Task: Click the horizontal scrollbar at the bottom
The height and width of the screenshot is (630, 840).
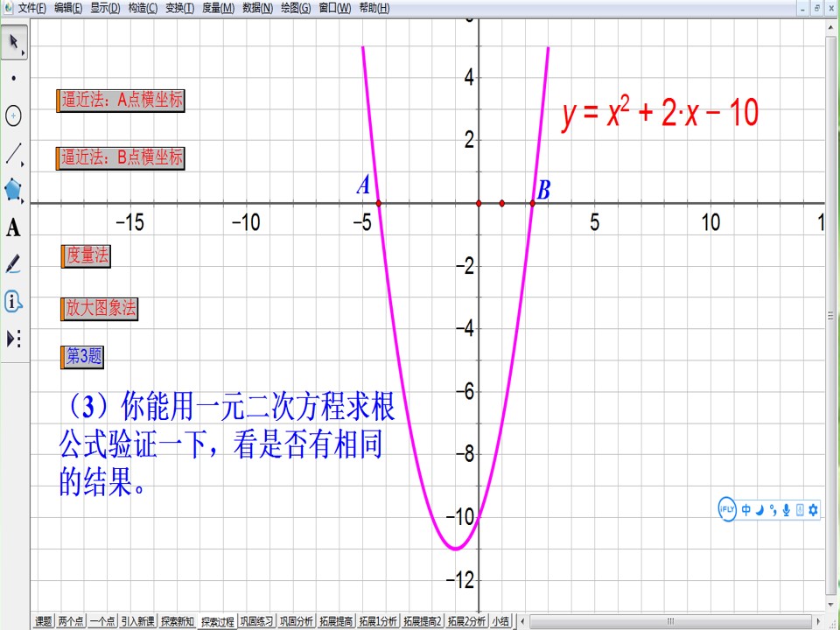Action: tap(670, 621)
